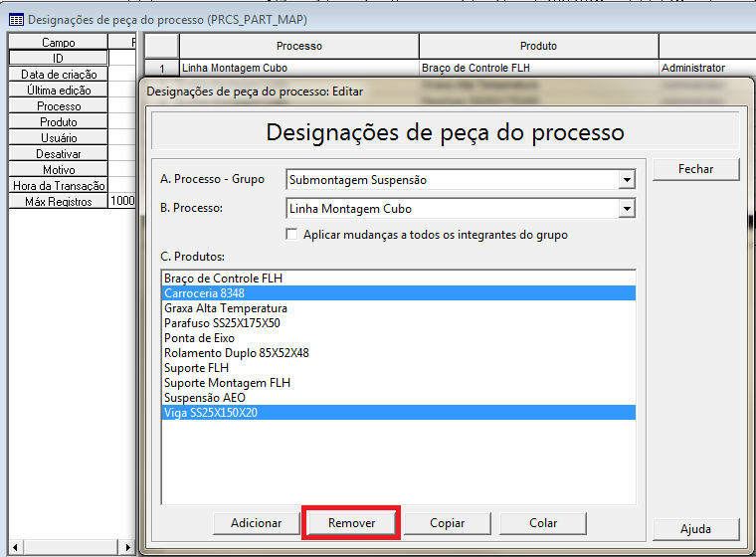
Task: Click the Linha Montagem Cubo combo field
Action: click(x=461, y=209)
